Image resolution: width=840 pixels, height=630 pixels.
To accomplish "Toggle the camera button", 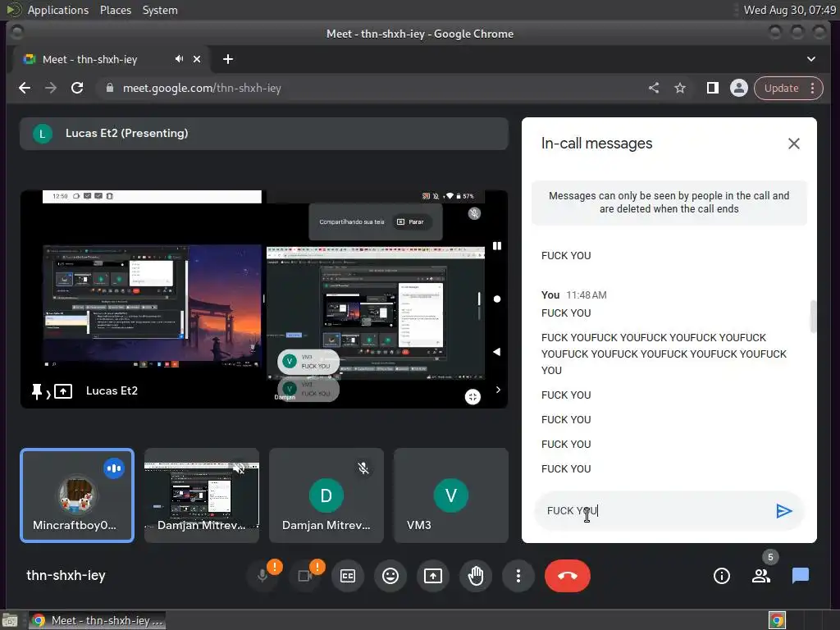I will click(305, 576).
